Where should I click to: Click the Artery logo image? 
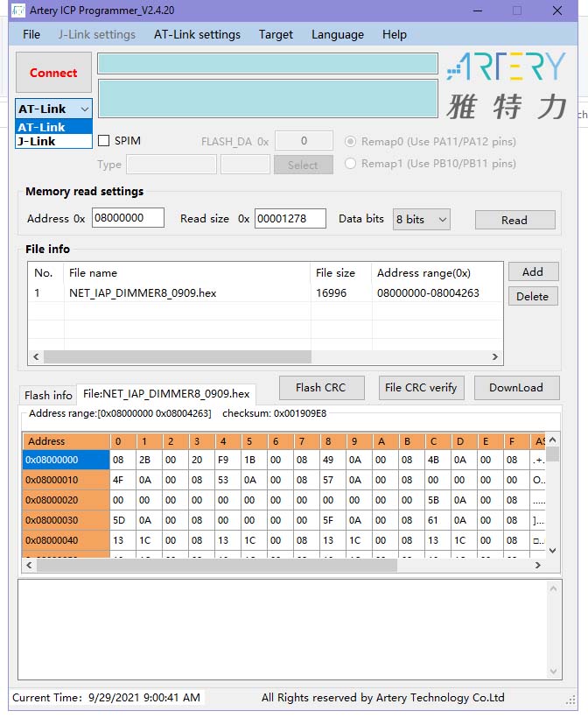tap(505, 86)
